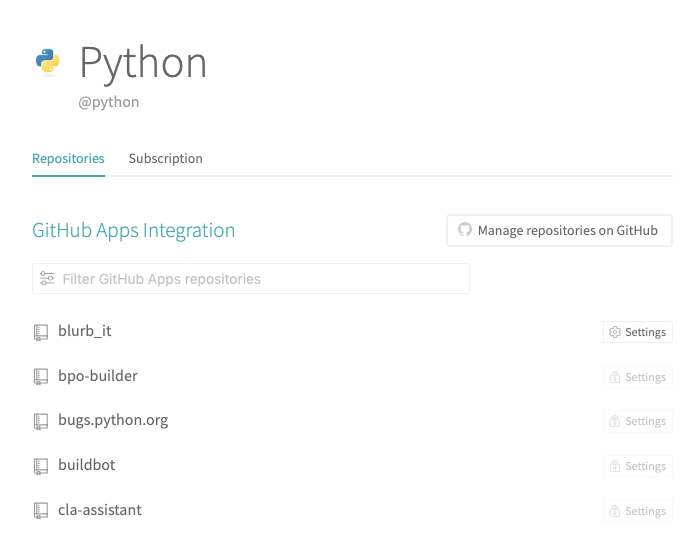695x543 pixels.
Task: Click the GitHub octocat icon
Action: tap(464, 230)
